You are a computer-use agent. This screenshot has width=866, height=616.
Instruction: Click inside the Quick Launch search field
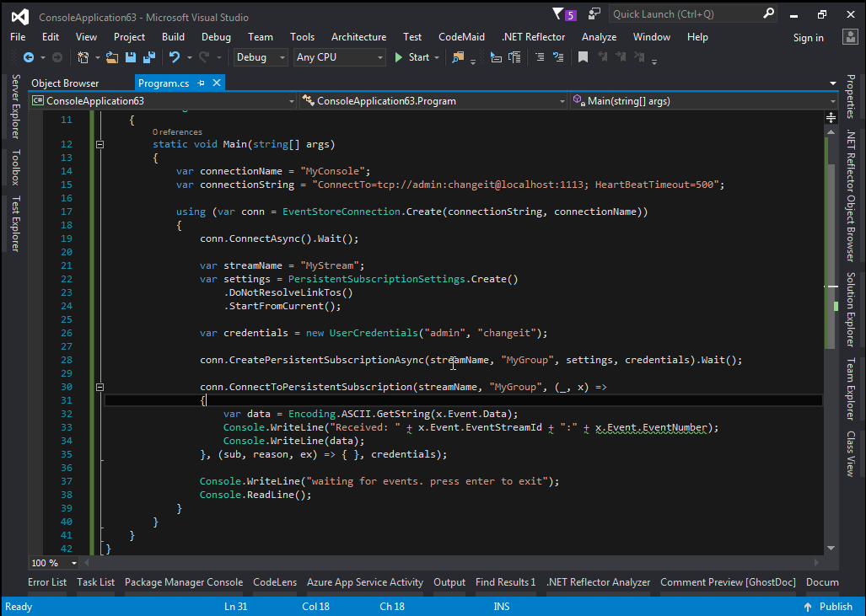point(686,14)
